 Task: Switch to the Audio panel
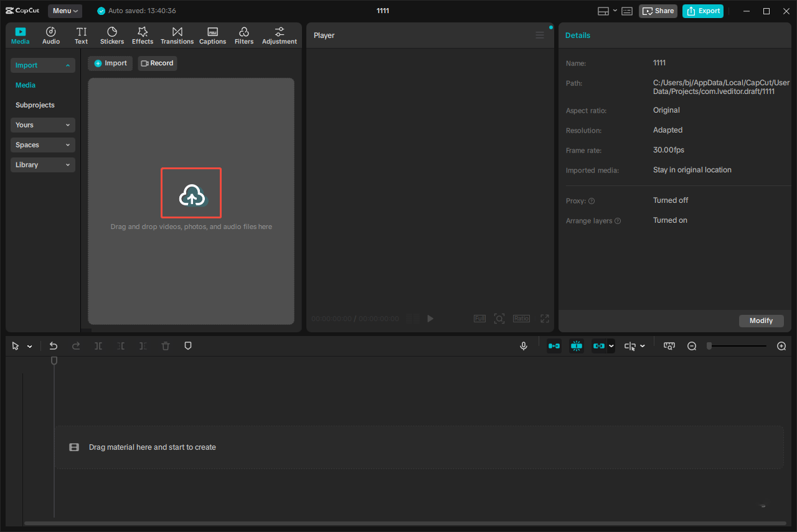pos(50,35)
